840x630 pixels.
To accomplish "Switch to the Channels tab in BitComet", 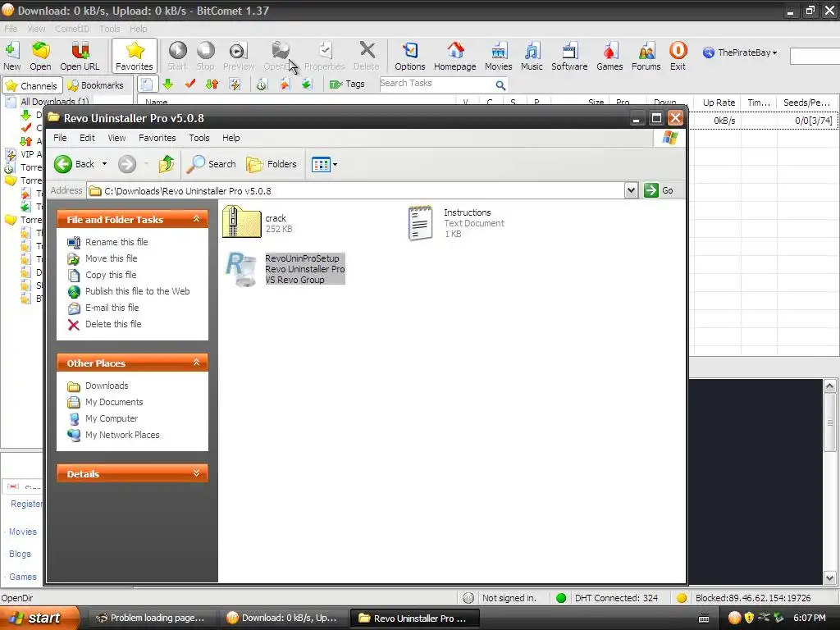I will coord(32,85).
